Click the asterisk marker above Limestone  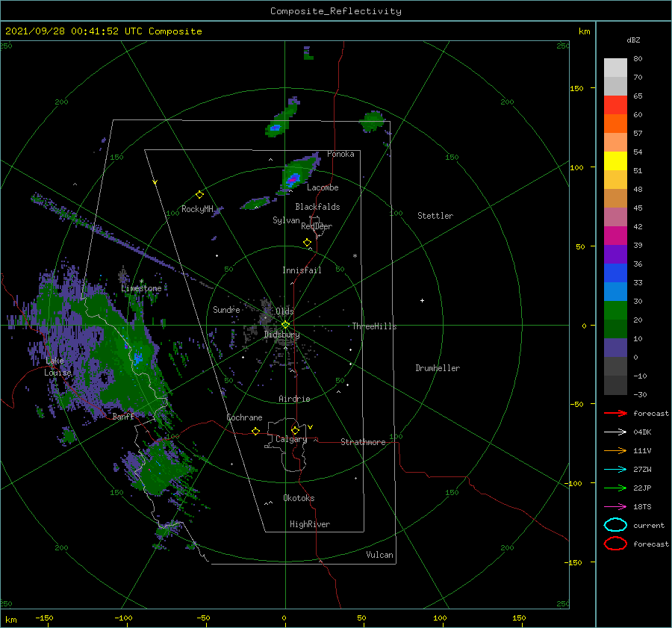click(141, 282)
